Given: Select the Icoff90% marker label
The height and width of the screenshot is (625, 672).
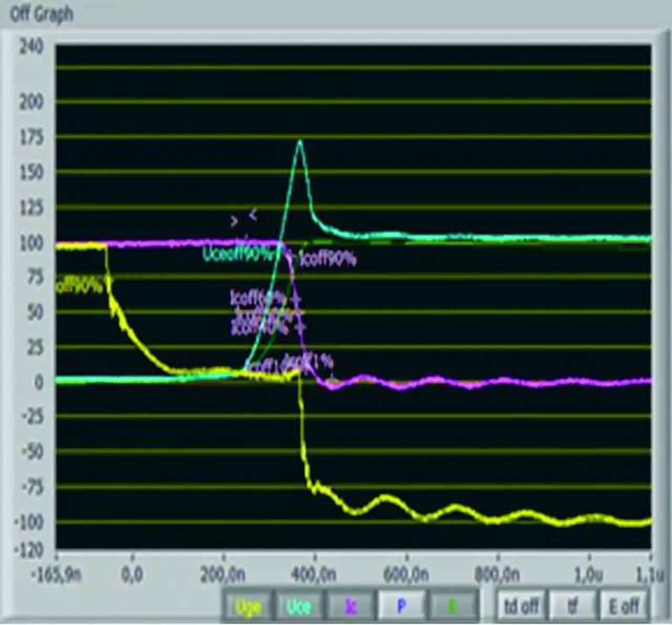Looking at the screenshot, I should [x=327, y=258].
